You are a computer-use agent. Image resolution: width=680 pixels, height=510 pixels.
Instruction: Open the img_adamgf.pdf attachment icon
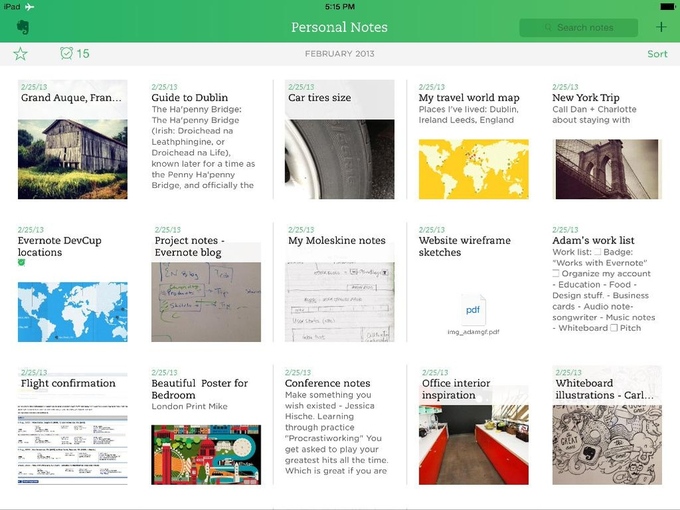point(473,311)
